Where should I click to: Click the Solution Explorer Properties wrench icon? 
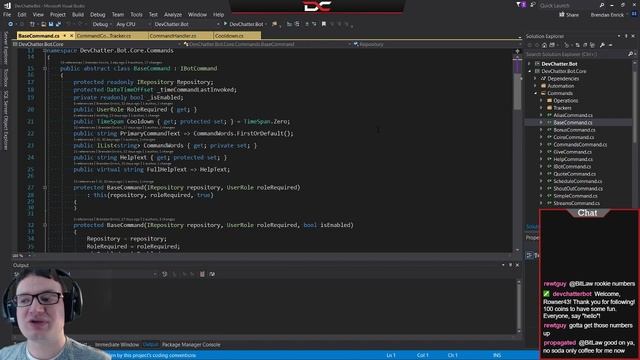tap(602, 45)
